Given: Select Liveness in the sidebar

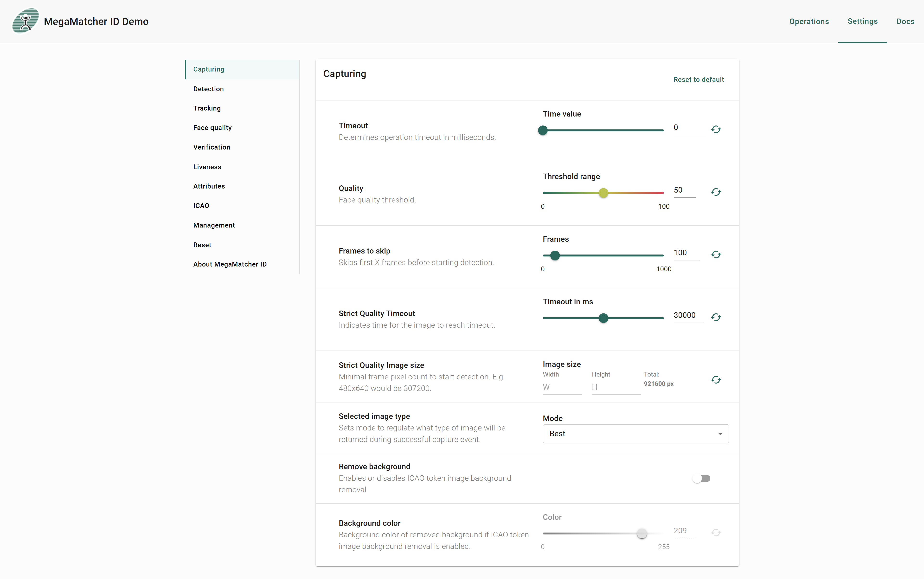Looking at the screenshot, I should click(x=243, y=167).
